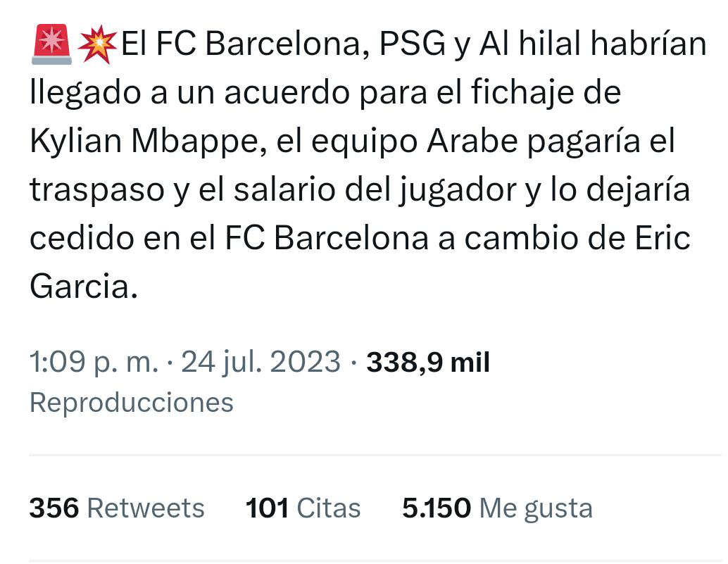Click the red siren emoji
The height and width of the screenshot is (564, 728).
pyautogui.click(x=51, y=44)
